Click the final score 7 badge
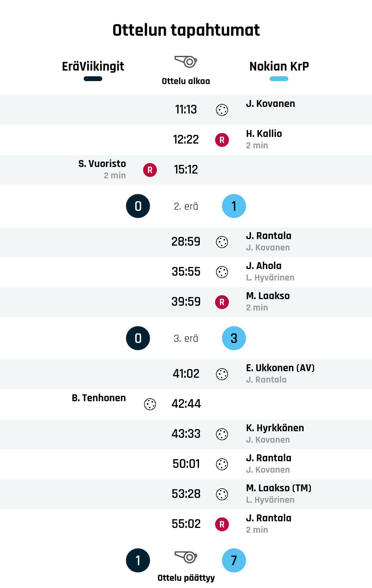 click(x=234, y=560)
